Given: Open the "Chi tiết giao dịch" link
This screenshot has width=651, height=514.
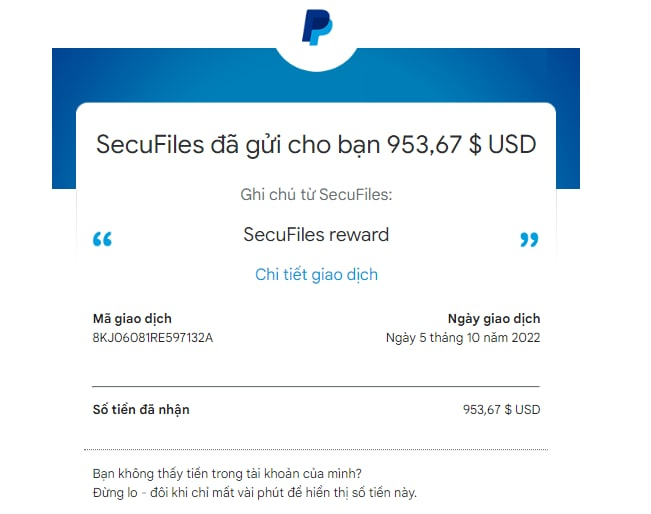Looking at the screenshot, I should (x=316, y=274).
